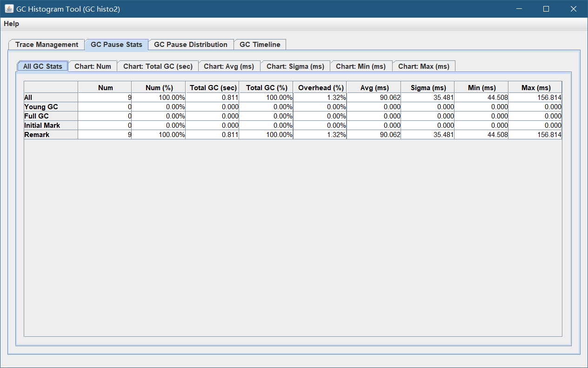Image resolution: width=588 pixels, height=368 pixels.
Task: Click Max (ms) cell in All row
Action: (535, 98)
